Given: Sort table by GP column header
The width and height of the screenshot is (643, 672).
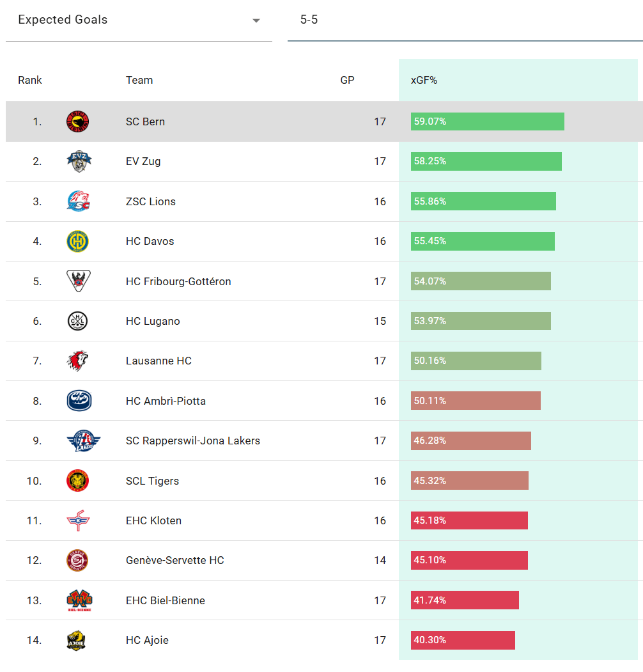Looking at the screenshot, I should (347, 81).
